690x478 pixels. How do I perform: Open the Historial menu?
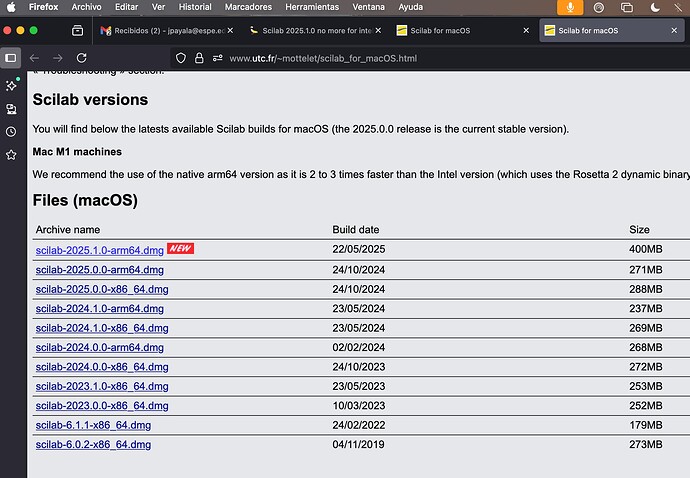pyautogui.click(x=195, y=7)
